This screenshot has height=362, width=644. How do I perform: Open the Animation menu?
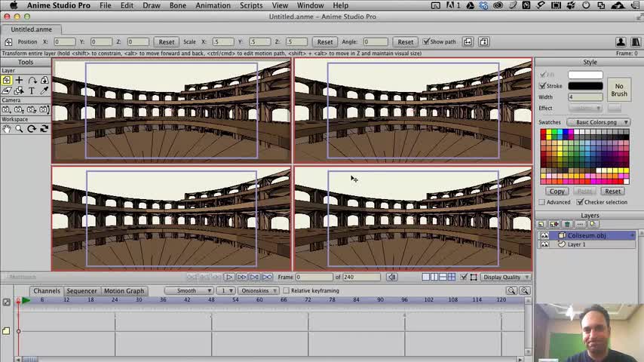tap(213, 5)
